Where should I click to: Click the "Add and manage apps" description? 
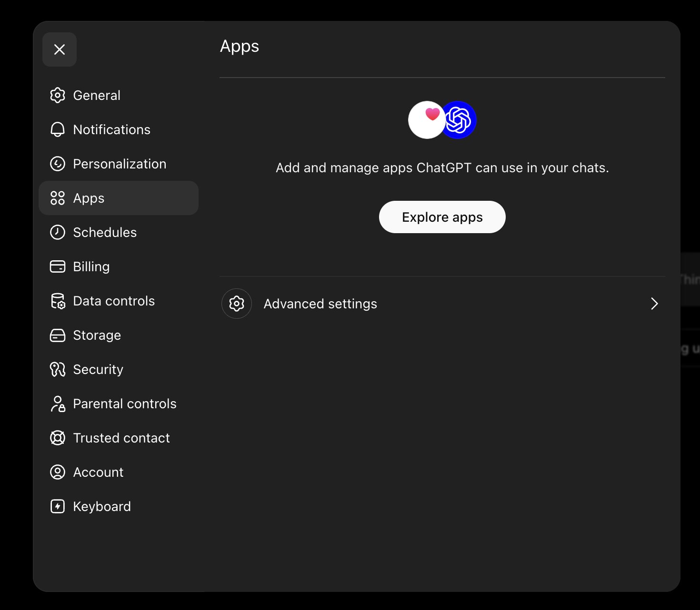(x=442, y=168)
